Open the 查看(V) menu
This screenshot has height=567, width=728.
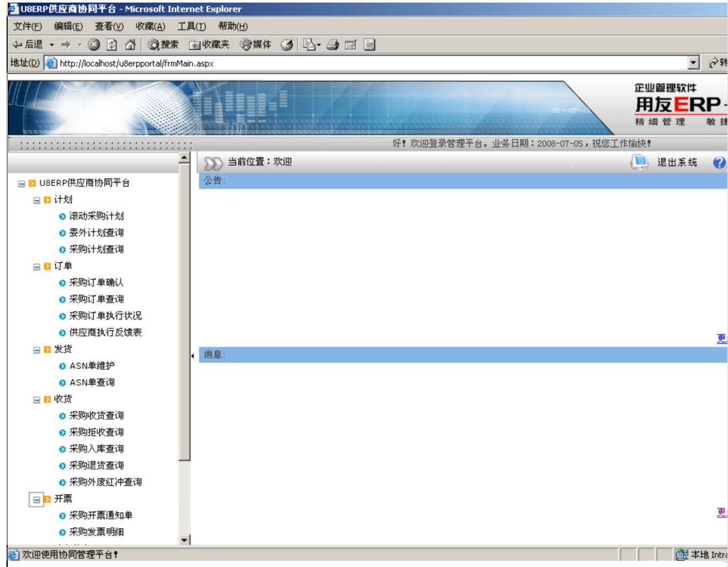coord(109,27)
